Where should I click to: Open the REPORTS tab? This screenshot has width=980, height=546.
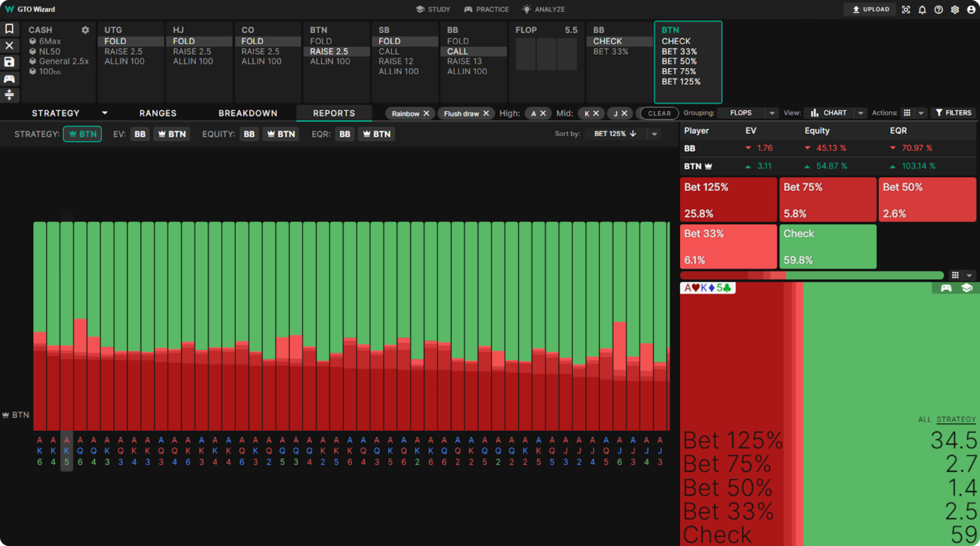(334, 113)
